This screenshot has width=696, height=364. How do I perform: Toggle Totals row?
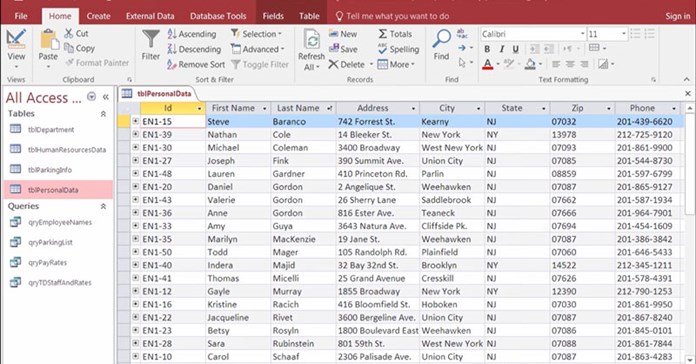pyautogui.click(x=395, y=34)
